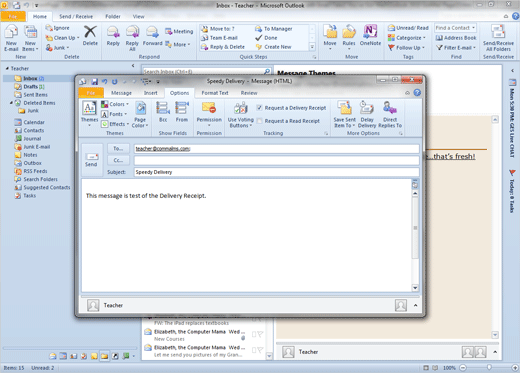Enable Request a Read Receipt
Screen dimensions: 520x373
[x=259, y=121]
